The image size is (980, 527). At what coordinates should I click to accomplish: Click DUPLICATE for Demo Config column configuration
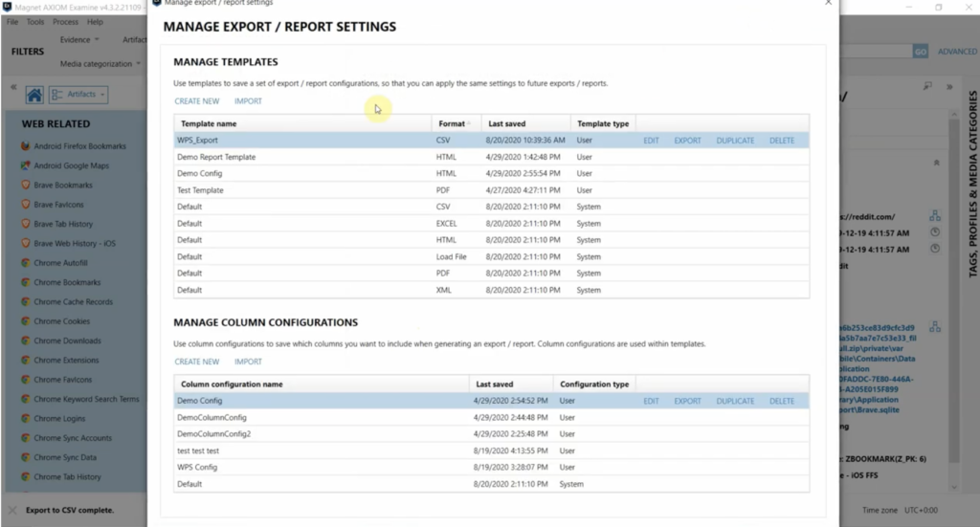pos(735,401)
